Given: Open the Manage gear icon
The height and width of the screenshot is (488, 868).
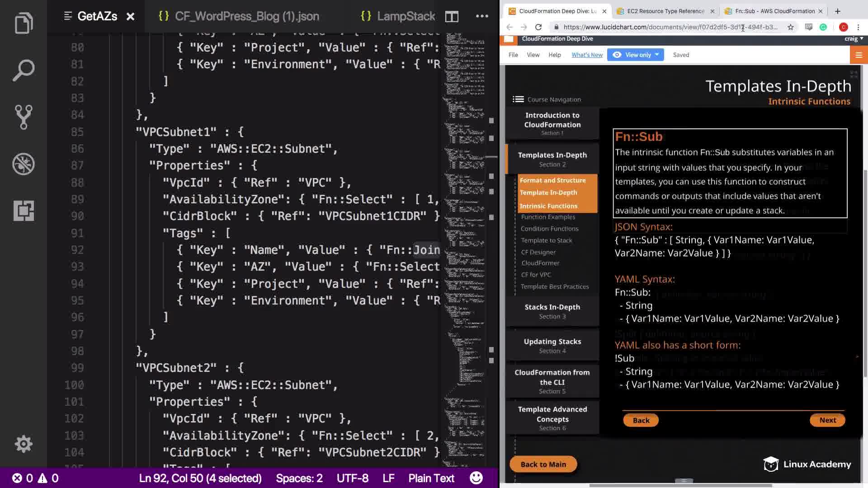Looking at the screenshot, I should (24, 444).
